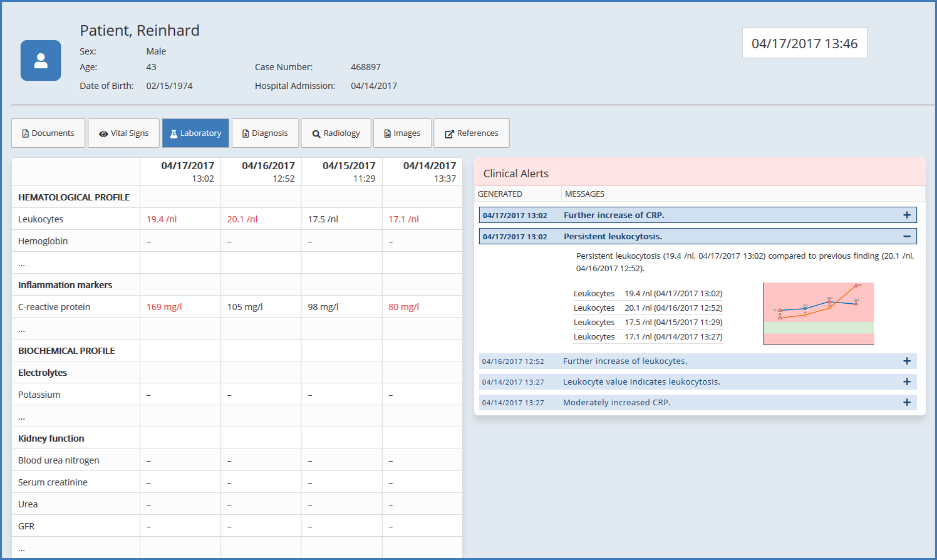The width and height of the screenshot is (937, 560).
Task: Click the C-reactive protein value 169 mg/l
Action: point(164,307)
